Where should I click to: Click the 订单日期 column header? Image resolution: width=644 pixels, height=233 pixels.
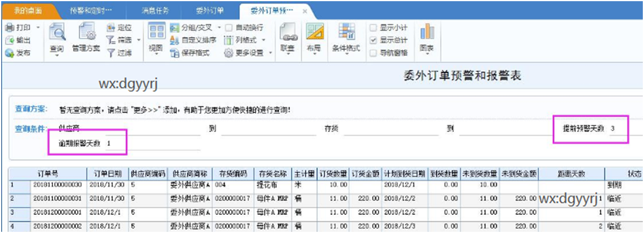(x=107, y=173)
